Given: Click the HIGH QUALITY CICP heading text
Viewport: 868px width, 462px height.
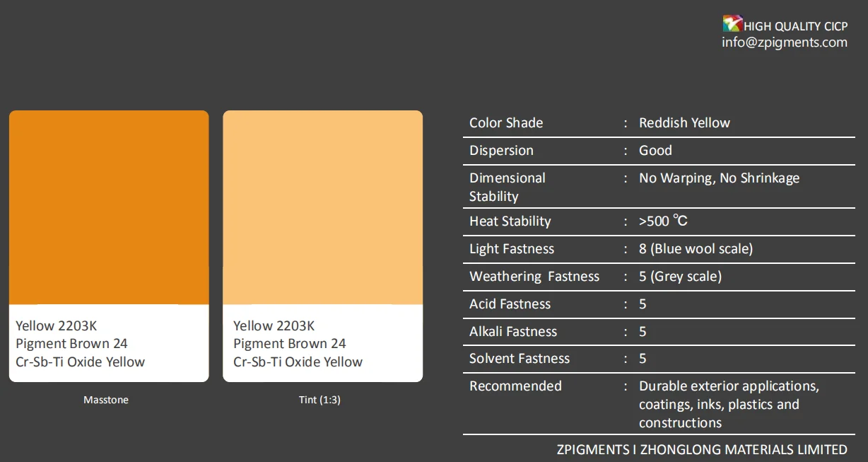Looking at the screenshot, I should click(x=795, y=26).
